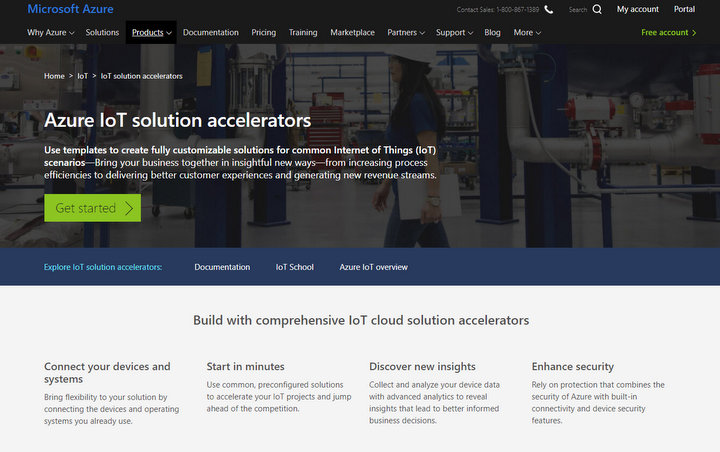Screen dimensions: 720x452
Task: Open the Training menu item
Action: pyautogui.click(x=303, y=33)
